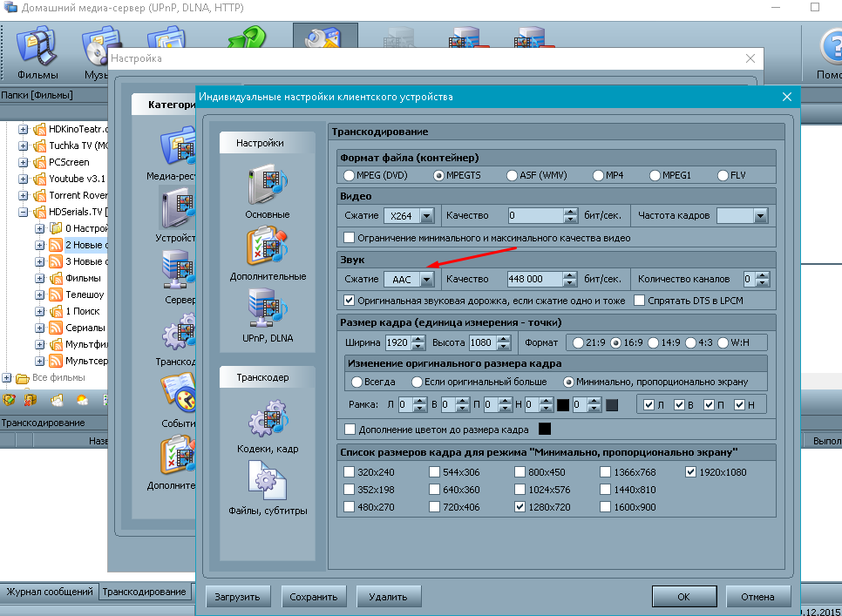Select the MP4 container format
This screenshot has height=616, width=842.
point(599,175)
